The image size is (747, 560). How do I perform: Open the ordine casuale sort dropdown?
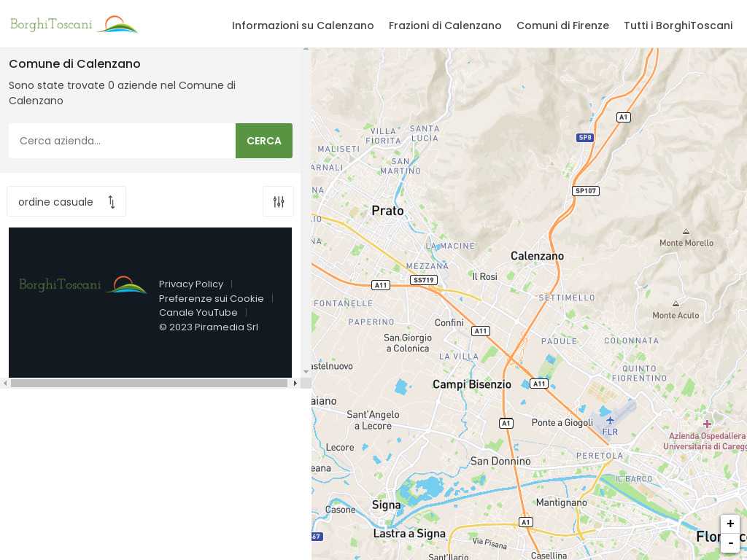(66, 202)
